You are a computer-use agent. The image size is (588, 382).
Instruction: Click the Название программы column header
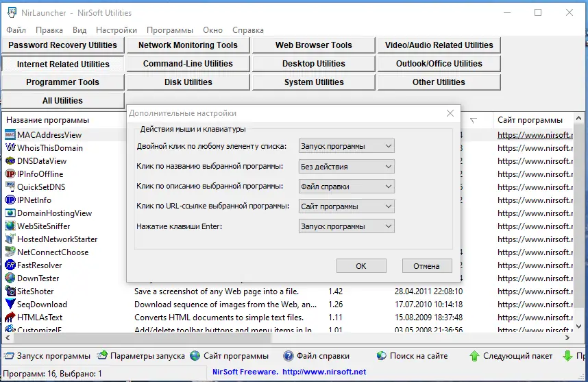47,120
